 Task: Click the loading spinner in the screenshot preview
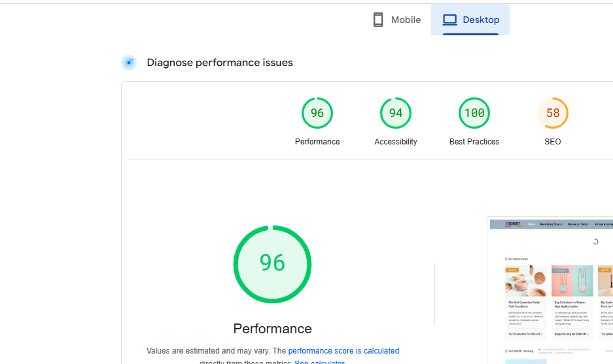pyautogui.click(x=595, y=242)
